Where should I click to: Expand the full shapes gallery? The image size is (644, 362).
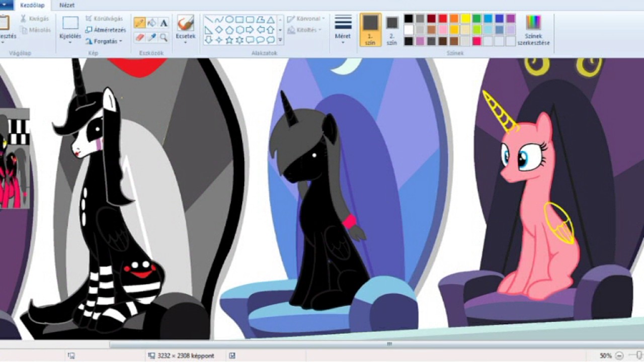click(280, 40)
